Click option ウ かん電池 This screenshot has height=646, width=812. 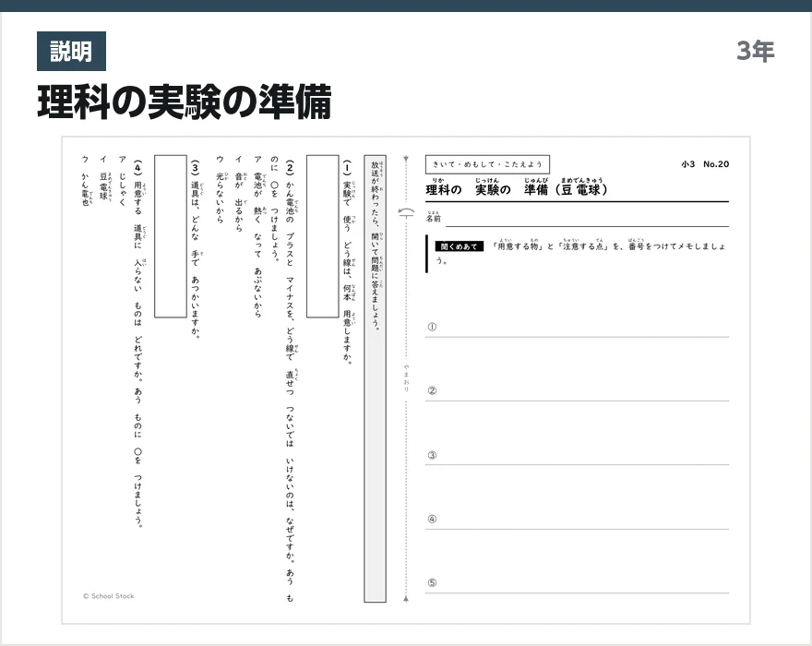point(86,180)
